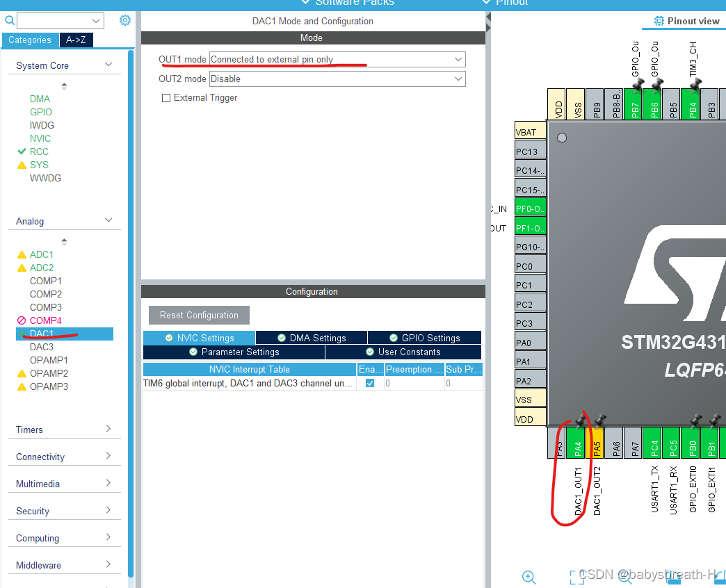This screenshot has width=726, height=588.
Task: Click the zoom in magnifier icon
Action: (529, 578)
